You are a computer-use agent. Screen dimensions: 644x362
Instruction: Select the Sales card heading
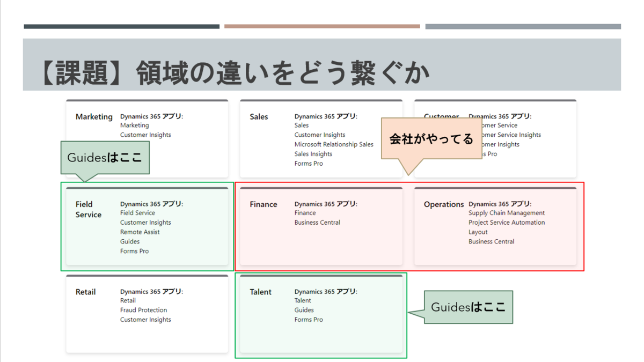259,117
